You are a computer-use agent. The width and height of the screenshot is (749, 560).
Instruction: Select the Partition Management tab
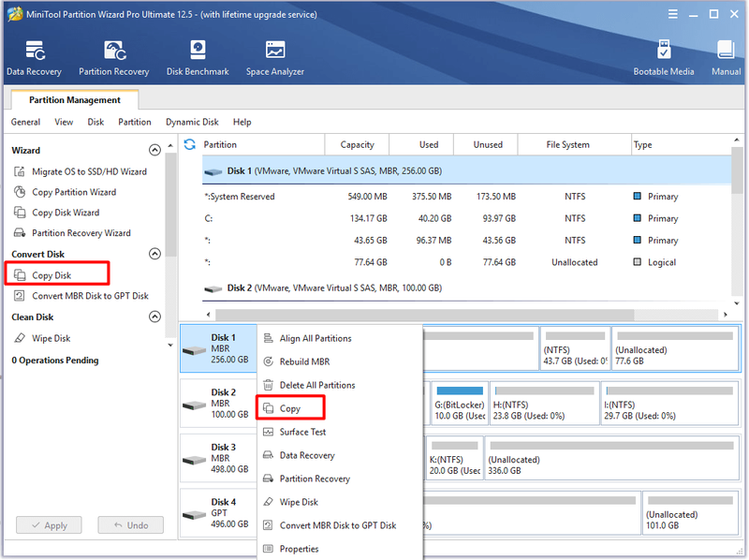pos(75,100)
